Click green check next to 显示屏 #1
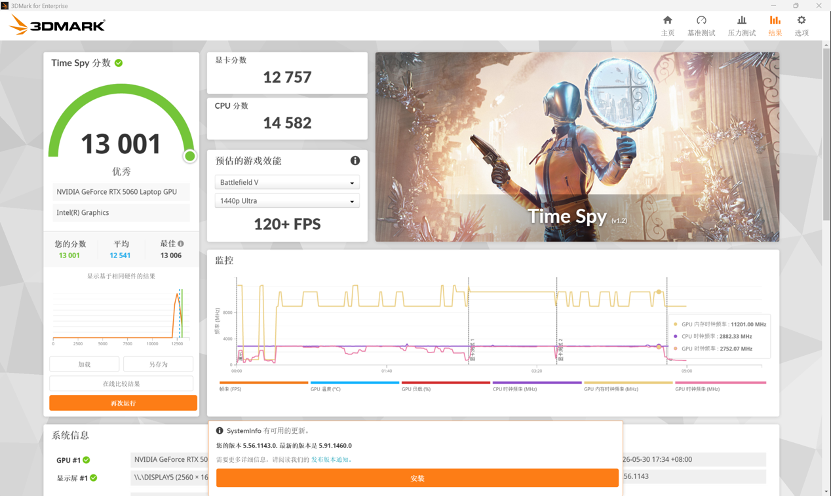 point(93,477)
